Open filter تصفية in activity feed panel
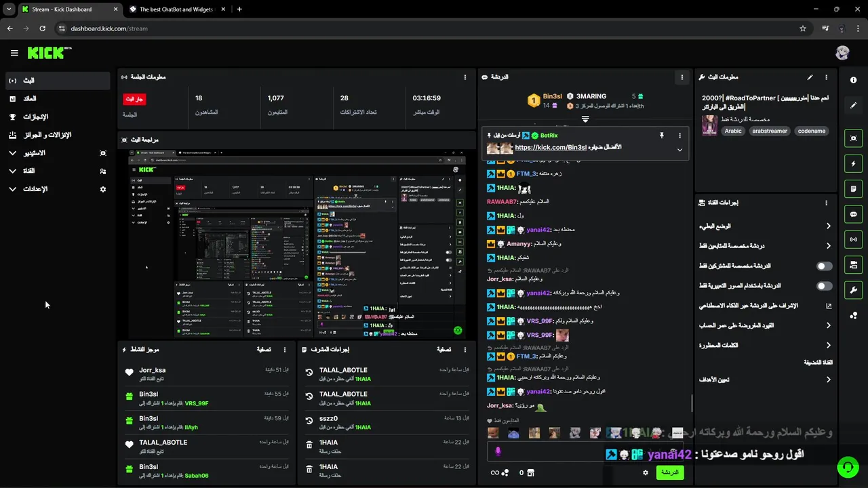868x488 pixels. pyautogui.click(x=264, y=350)
